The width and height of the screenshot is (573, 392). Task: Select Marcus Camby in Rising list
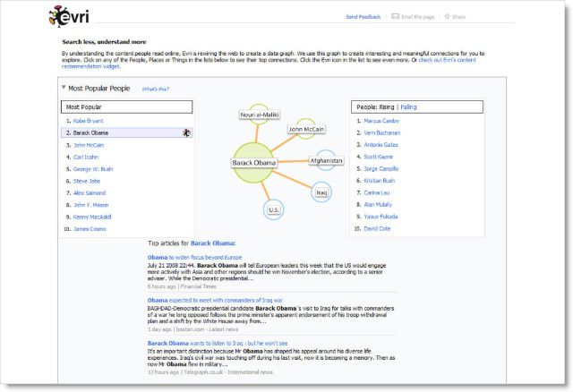coord(381,121)
